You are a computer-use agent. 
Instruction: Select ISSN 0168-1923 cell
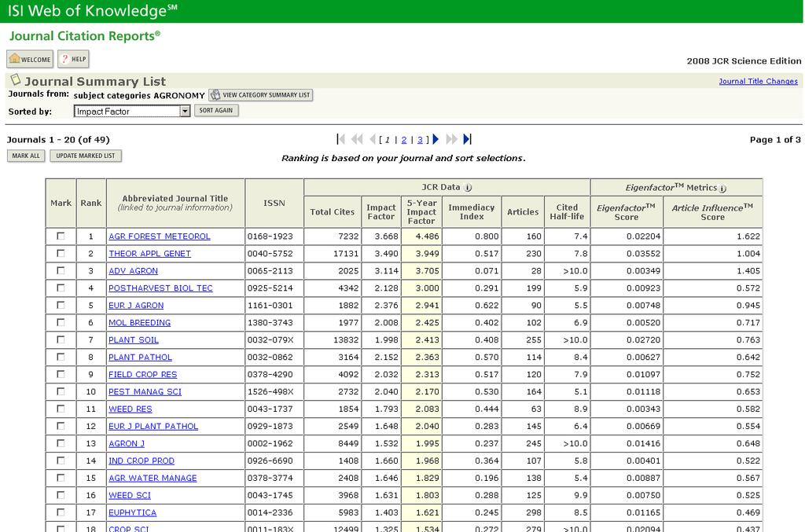click(274, 237)
